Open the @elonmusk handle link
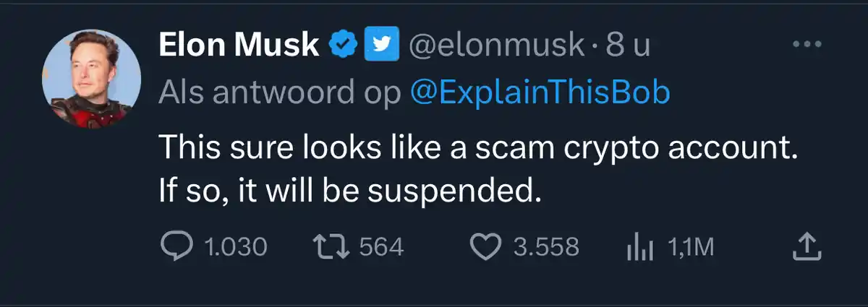This screenshot has width=868, height=307. [496, 46]
